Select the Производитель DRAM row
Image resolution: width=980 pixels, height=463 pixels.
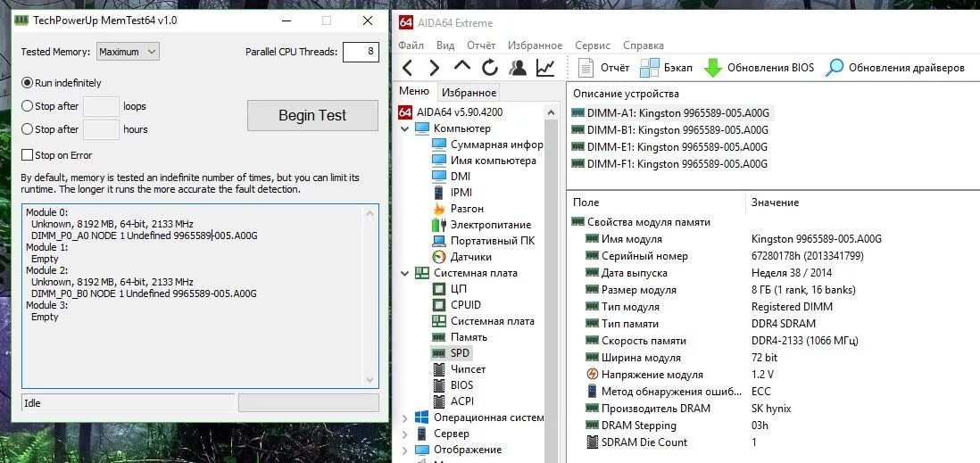pos(774,409)
